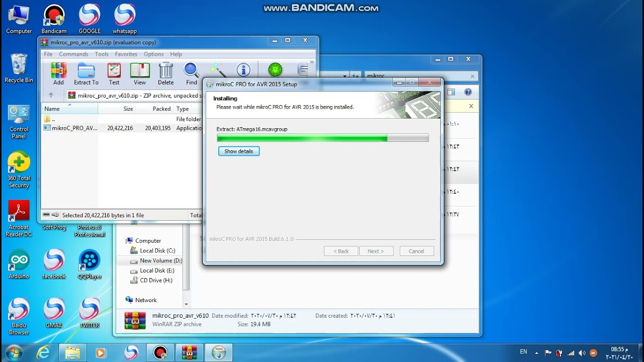Select the mikroC_PRO_AV... file row

click(122, 128)
